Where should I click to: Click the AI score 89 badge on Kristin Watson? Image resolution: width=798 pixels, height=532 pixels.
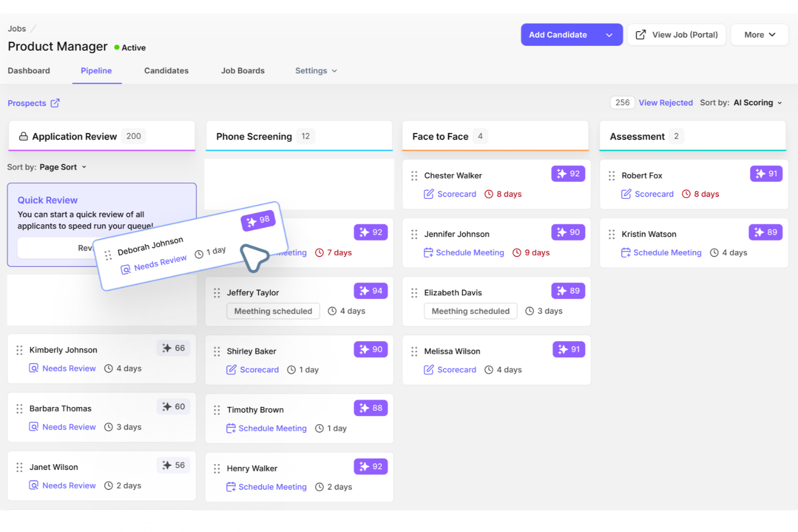(766, 232)
